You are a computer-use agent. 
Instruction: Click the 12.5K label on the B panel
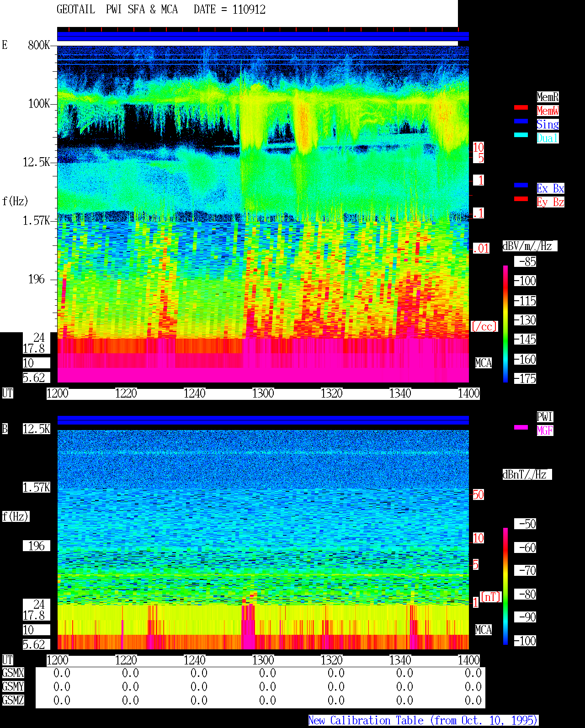click(x=37, y=429)
